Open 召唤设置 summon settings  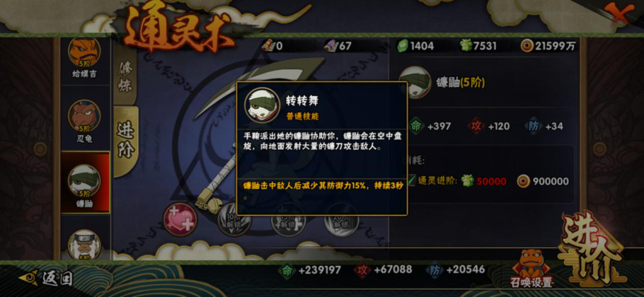click(x=531, y=269)
